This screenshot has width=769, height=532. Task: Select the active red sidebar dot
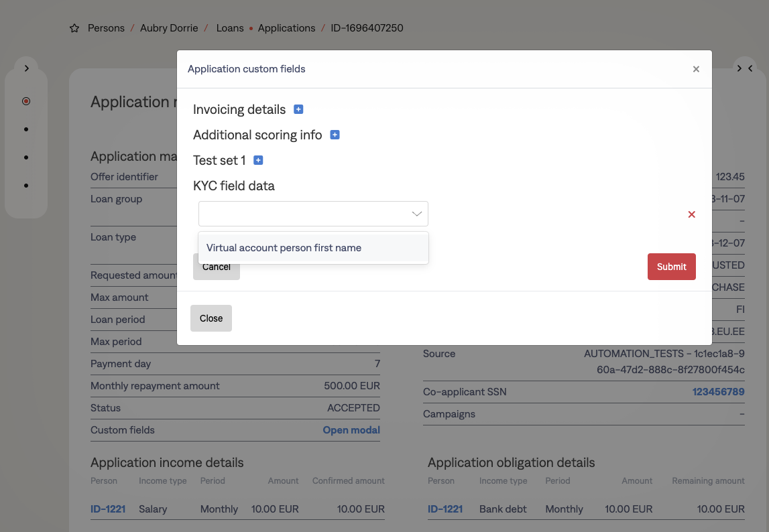26,101
